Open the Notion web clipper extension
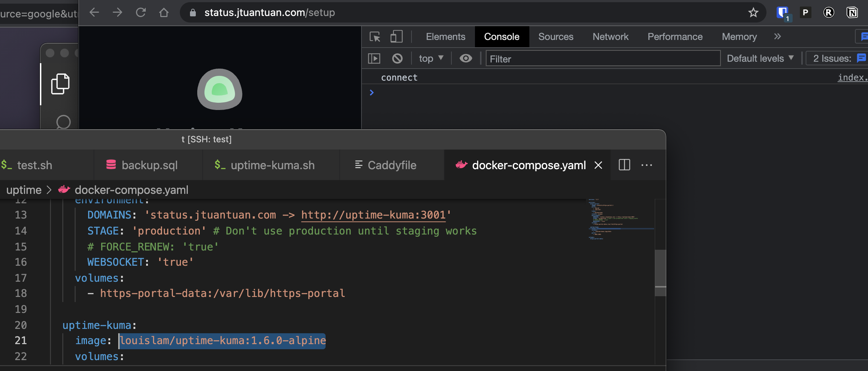This screenshot has width=868, height=371. coord(852,12)
